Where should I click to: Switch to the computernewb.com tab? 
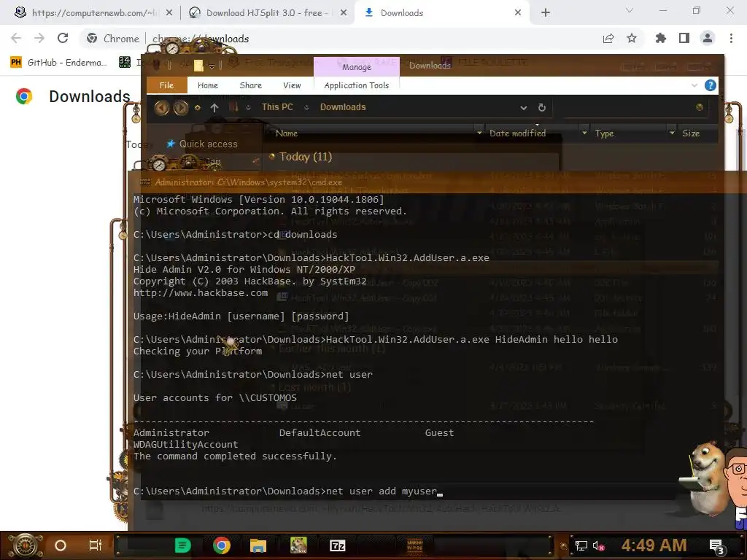click(93, 13)
